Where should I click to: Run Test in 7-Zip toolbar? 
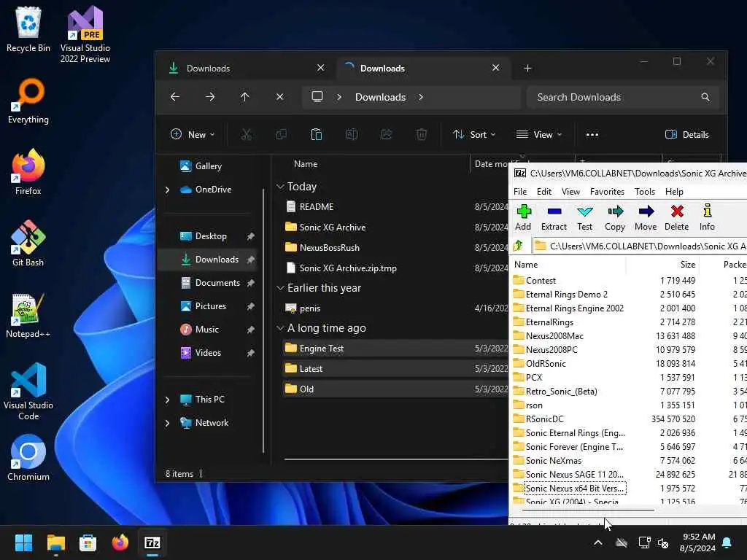point(584,217)
